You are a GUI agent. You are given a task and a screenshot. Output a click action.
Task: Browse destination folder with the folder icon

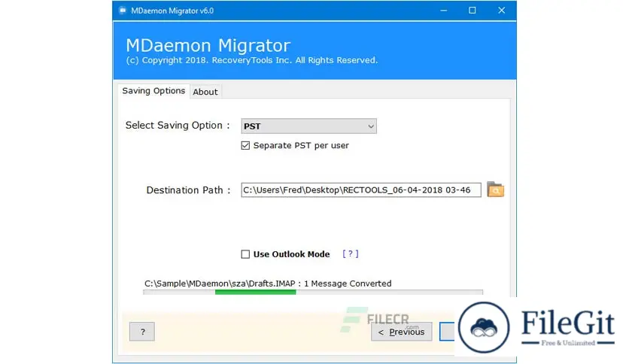tap(495, 190)
